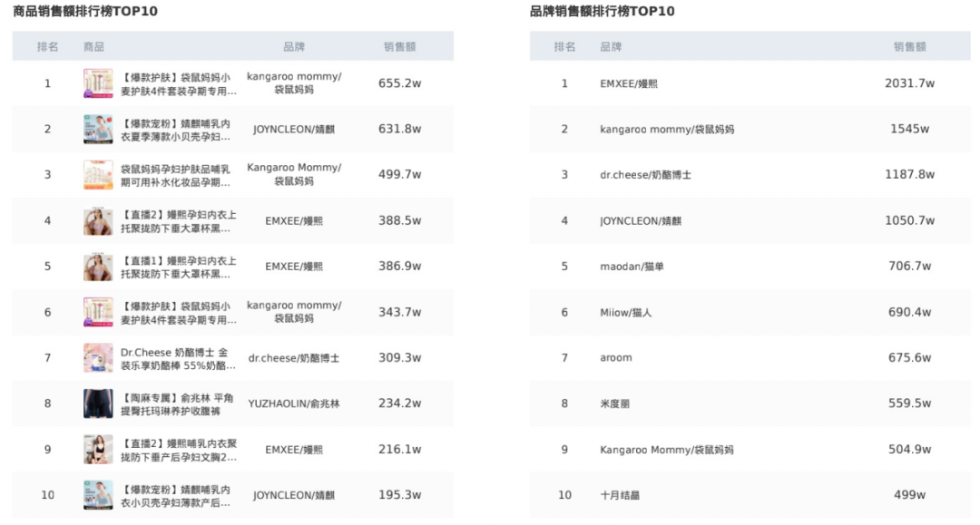Click the rank 9 嫚熙哺乳内衣 product image
The width and height of the screenshot is (980, 525).
point(98,450)
